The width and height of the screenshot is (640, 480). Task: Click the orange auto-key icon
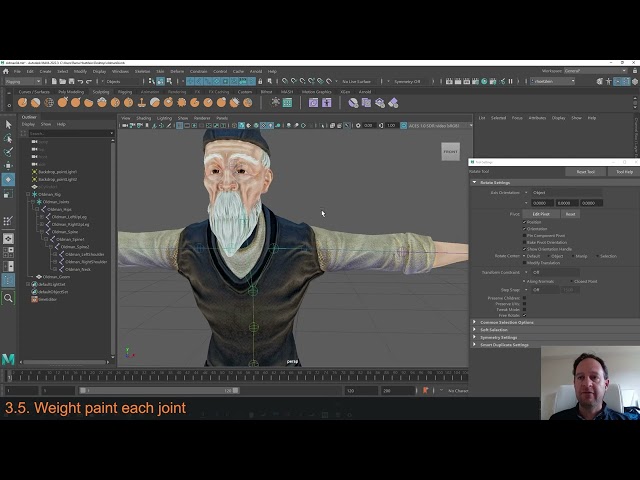426,391
